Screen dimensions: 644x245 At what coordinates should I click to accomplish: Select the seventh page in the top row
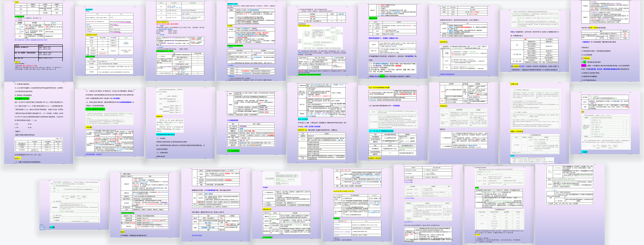tap(463, 41)
